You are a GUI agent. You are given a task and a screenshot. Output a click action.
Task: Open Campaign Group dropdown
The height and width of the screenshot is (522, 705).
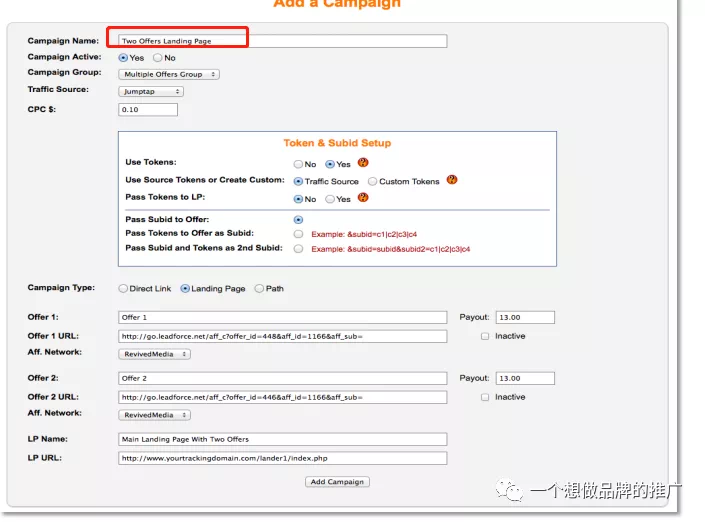(169, 75)
